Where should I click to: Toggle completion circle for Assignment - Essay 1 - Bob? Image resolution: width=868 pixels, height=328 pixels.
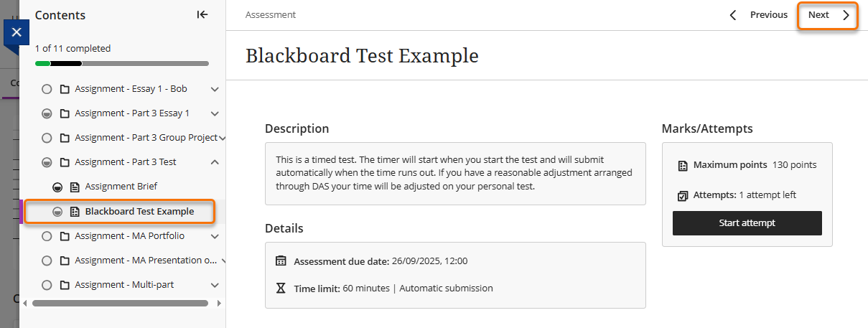(x=47, y=89)
